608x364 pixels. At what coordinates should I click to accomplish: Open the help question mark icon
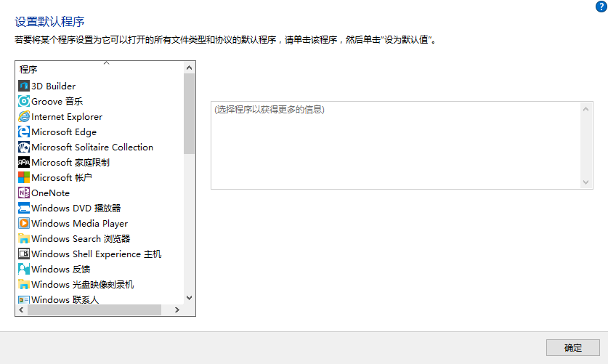tap(601, 5)
